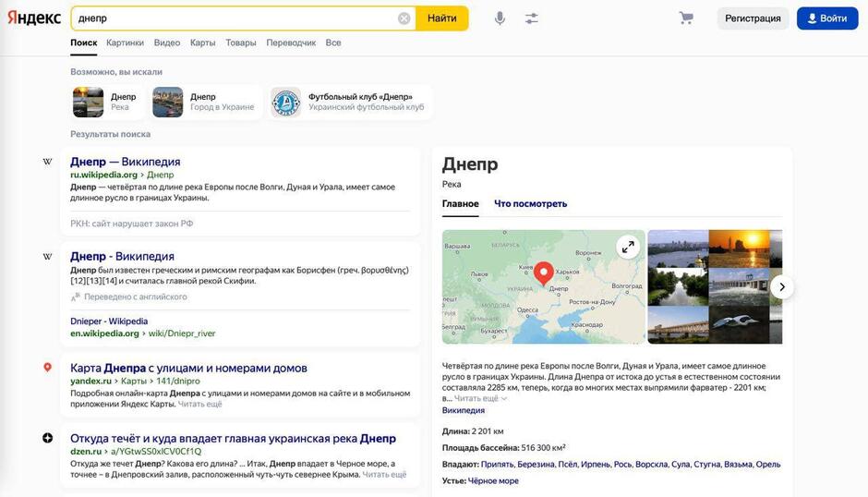Open the bridge photo thumbnail
The height and width of the screenshot is (497, 868).
point(678,325)
